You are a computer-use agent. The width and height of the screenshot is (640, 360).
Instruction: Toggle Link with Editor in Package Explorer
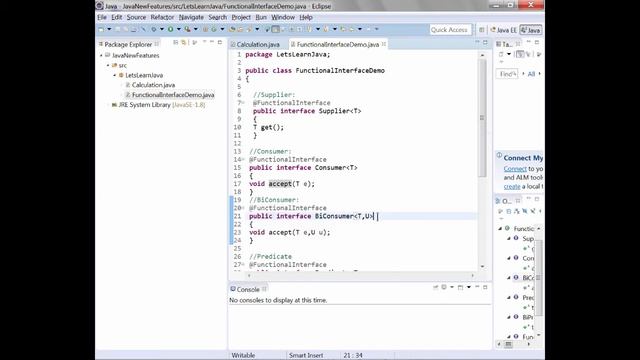[184, 42]
